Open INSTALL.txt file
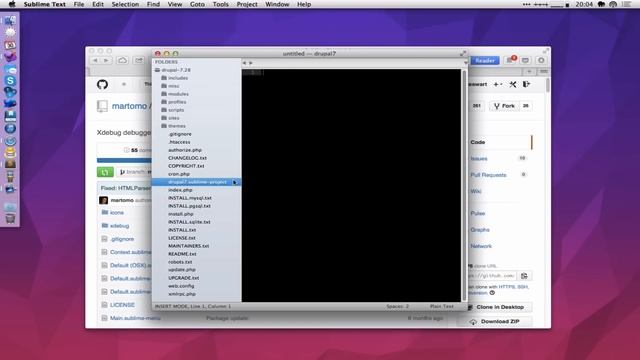 (x=182, y=230)
